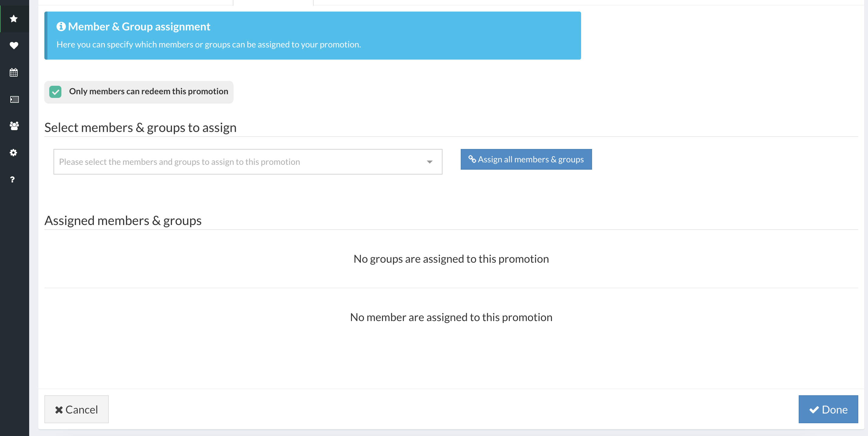868x436 pixels.
Task: Uncheck Only members can redeem checkbox
Action: click(x=55, y=92)
